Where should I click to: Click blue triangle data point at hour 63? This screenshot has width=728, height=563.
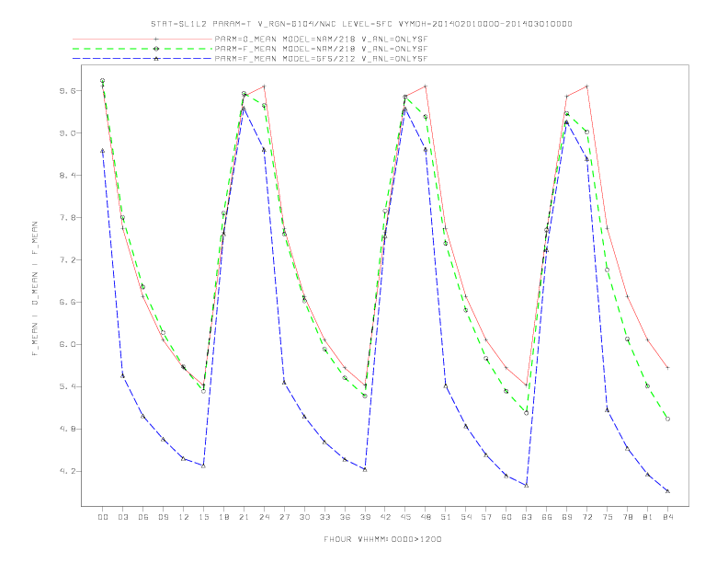(527, 486)
